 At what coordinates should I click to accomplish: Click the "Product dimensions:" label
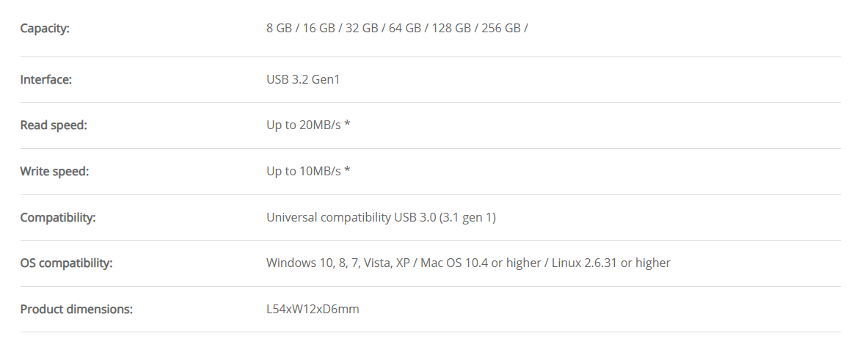tap(76, 309)
